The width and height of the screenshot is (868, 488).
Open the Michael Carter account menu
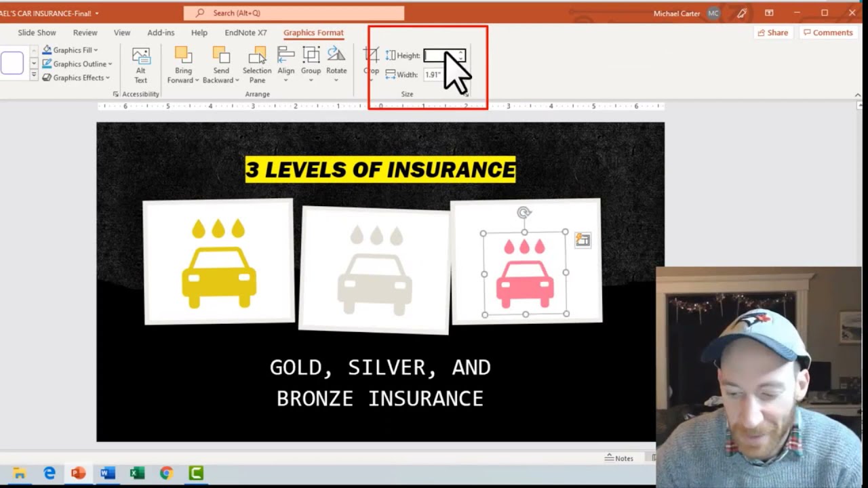click(x=686, y=14)
